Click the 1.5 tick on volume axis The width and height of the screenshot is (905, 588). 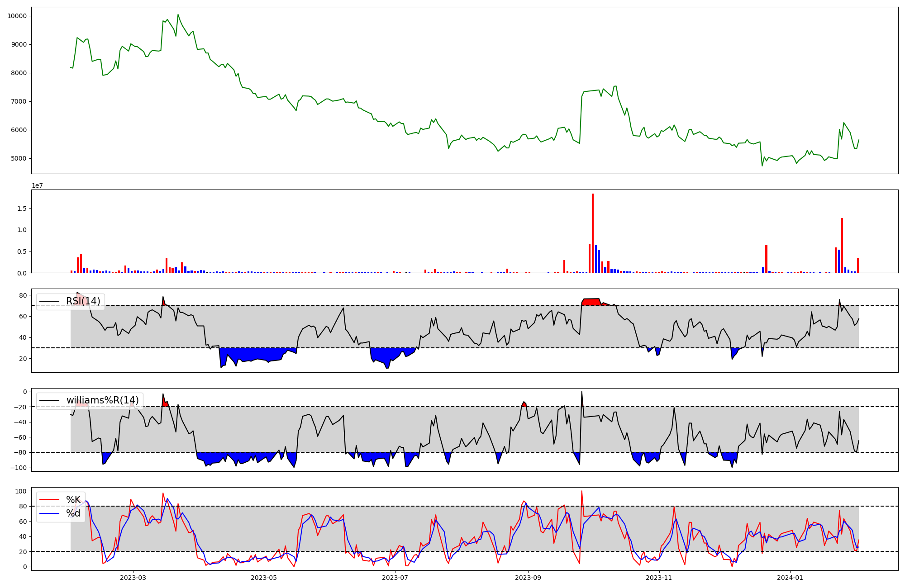pyautogui.click(x=23, y=209)
